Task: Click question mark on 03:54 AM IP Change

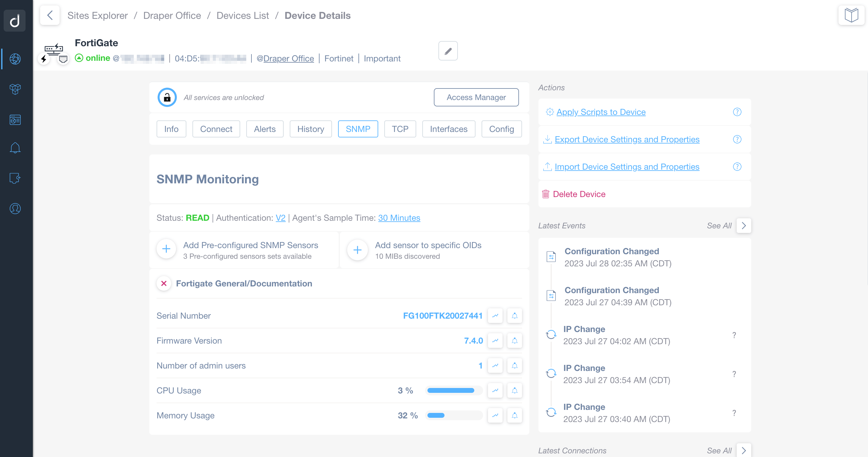Action: click(x=734, y=374)
